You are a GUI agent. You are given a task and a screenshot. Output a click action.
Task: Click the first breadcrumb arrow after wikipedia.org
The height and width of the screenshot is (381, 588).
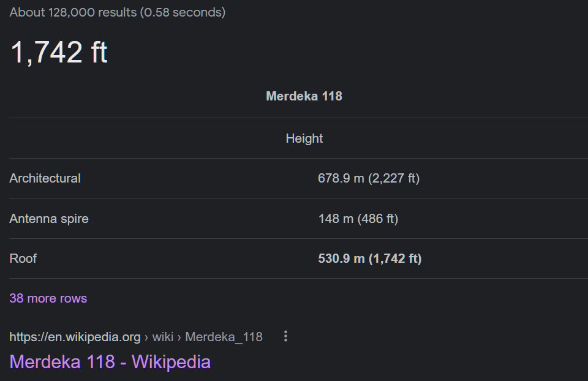(146, 337)
